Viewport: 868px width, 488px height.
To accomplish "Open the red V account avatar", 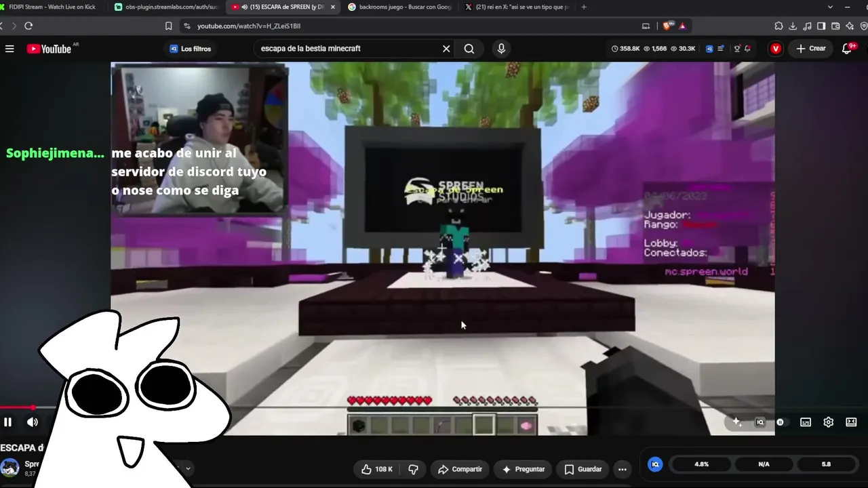I will (x=776, y=49).
